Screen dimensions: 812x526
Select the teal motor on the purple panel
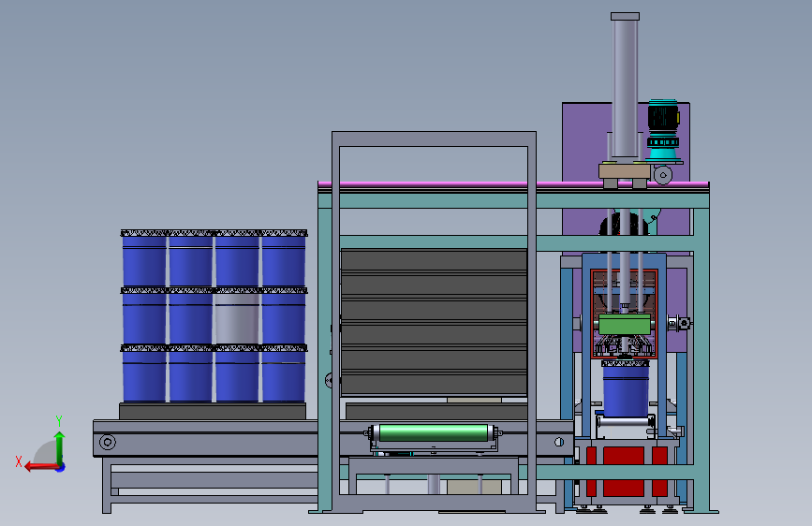pyautogui.click(x=663, y=129)
